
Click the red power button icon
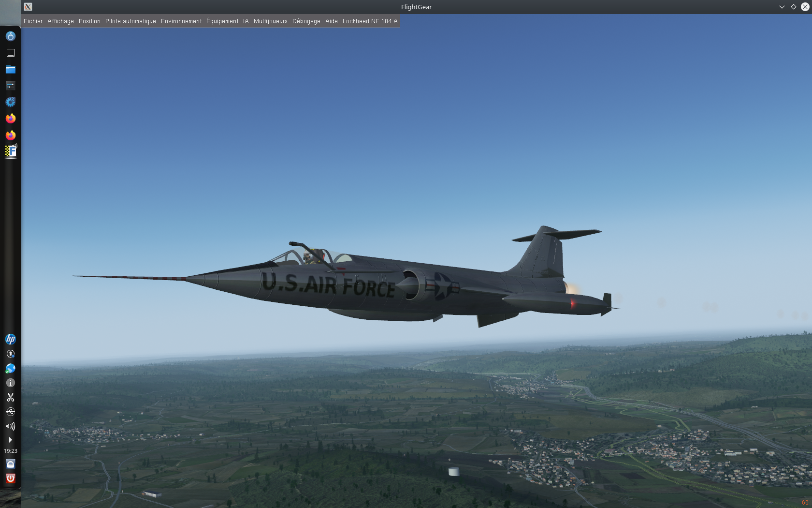[x=10, y=478]
